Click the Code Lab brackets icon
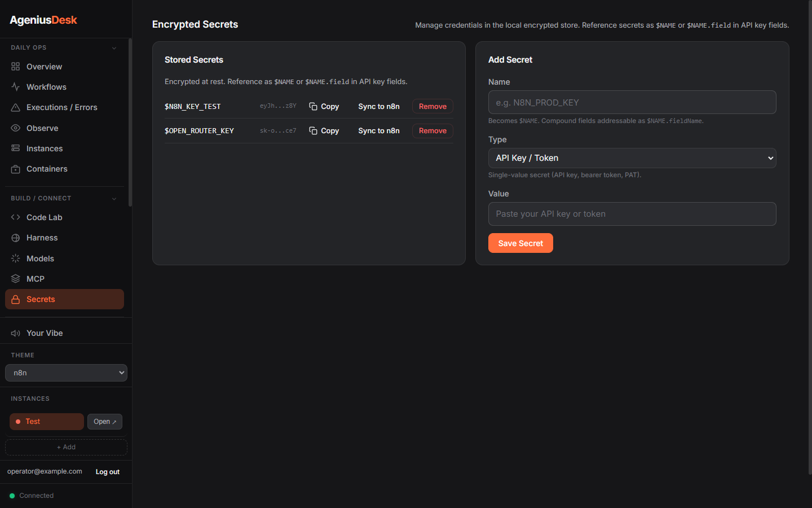The image size is (812, 508). [x=15, y=217]
